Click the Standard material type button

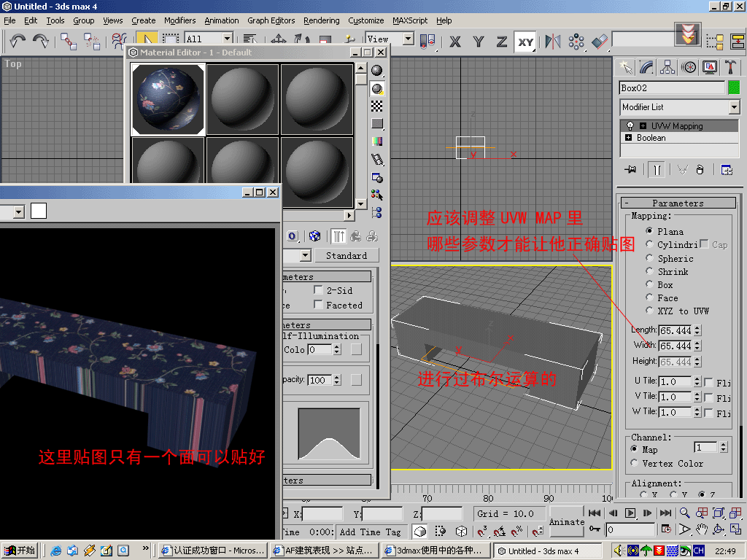click(x=347, y=256)
